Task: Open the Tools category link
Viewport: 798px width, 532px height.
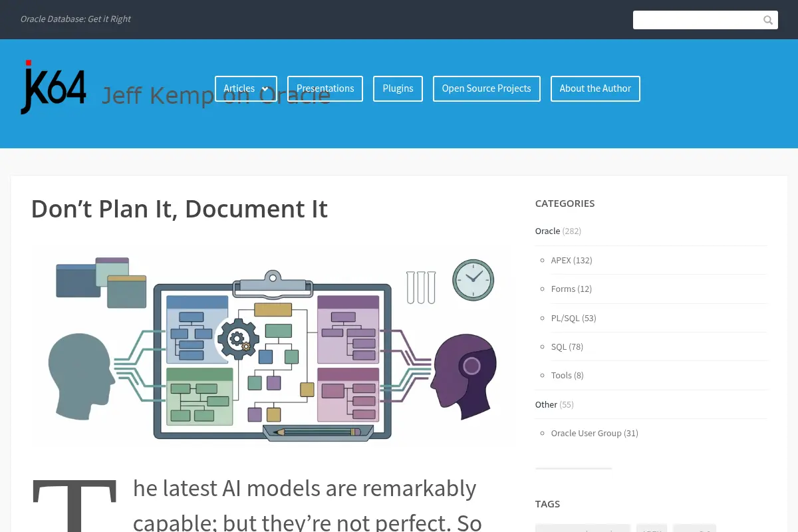Action: (561, 375)
